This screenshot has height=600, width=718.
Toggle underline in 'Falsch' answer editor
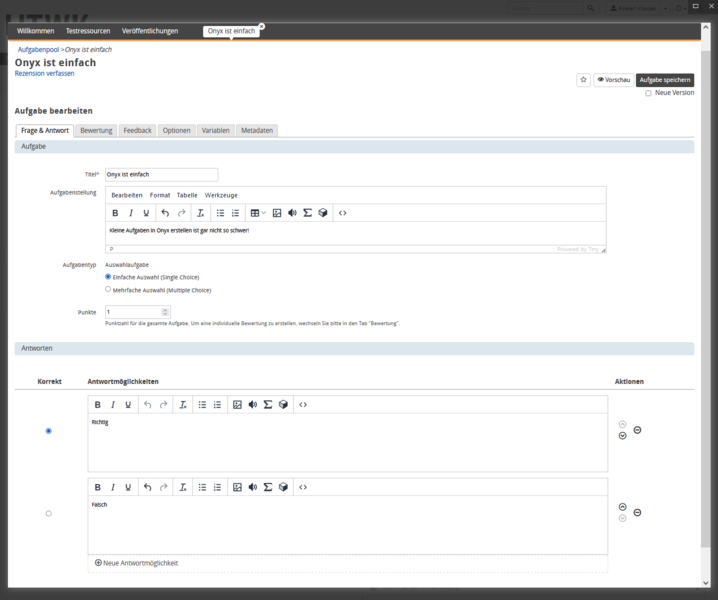(128, 487)
